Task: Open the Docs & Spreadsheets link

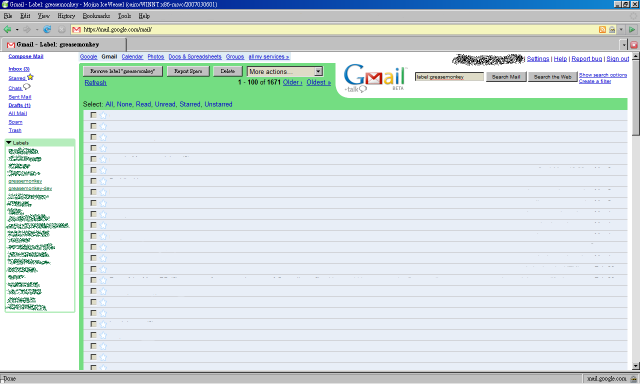Action: (x=195, y=57)
